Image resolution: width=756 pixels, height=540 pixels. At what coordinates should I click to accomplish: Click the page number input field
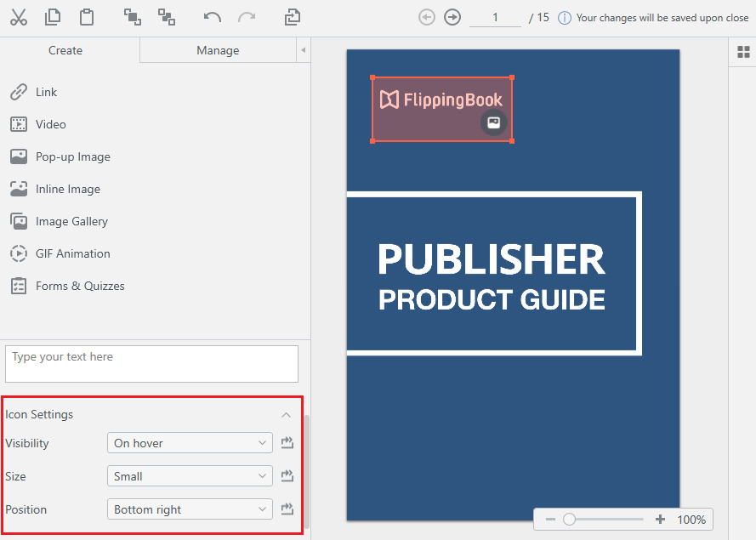tap(495, 18)
